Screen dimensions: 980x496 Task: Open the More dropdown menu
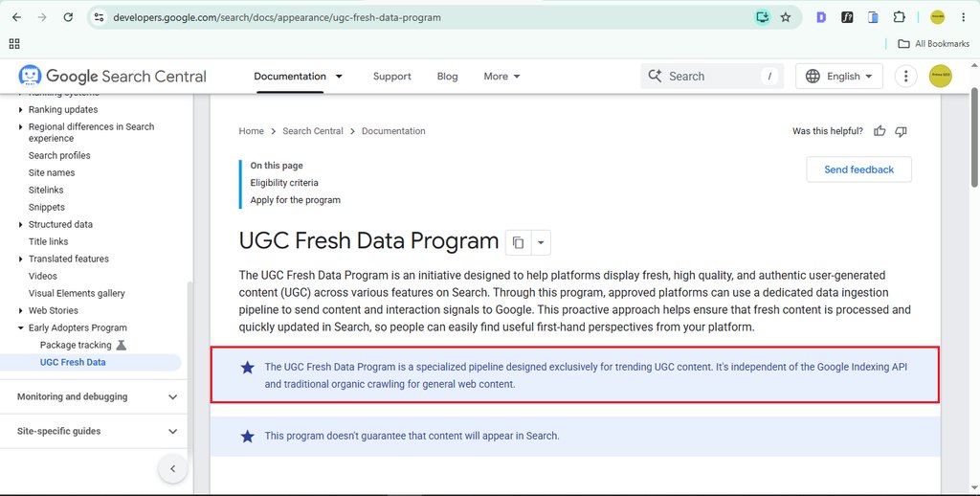pos(501,77)
